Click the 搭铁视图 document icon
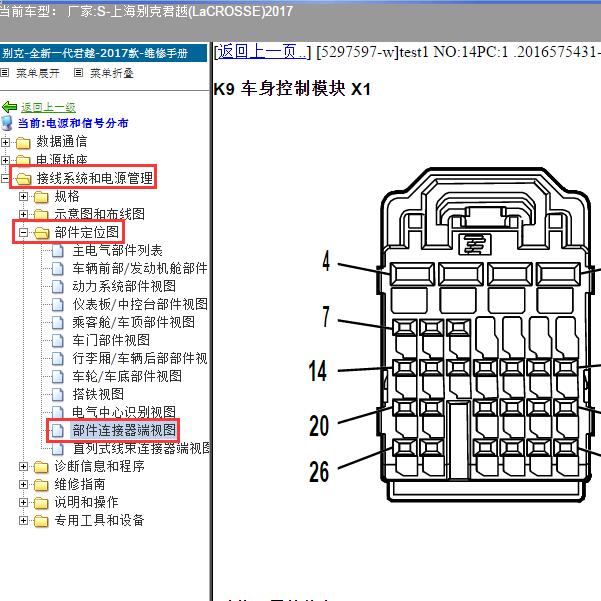The width and height of the screenshot is (601, 601). click(x=57, y=394)
